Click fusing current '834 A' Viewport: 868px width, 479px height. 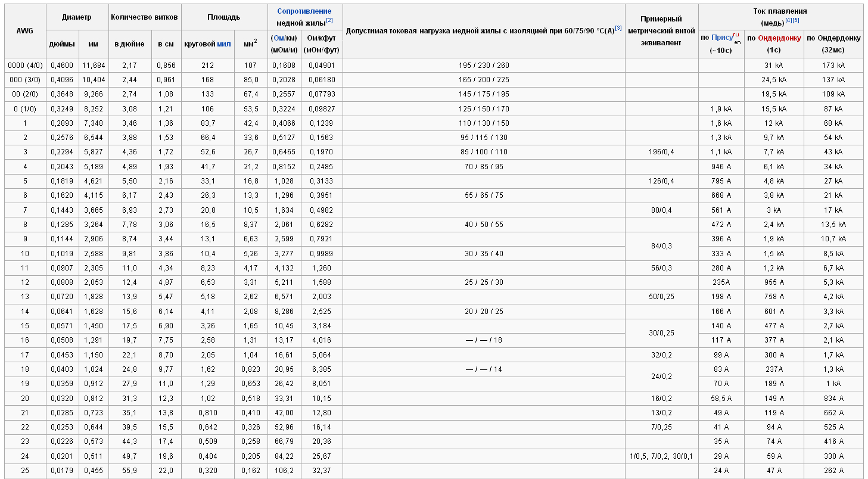click(833, 399)
